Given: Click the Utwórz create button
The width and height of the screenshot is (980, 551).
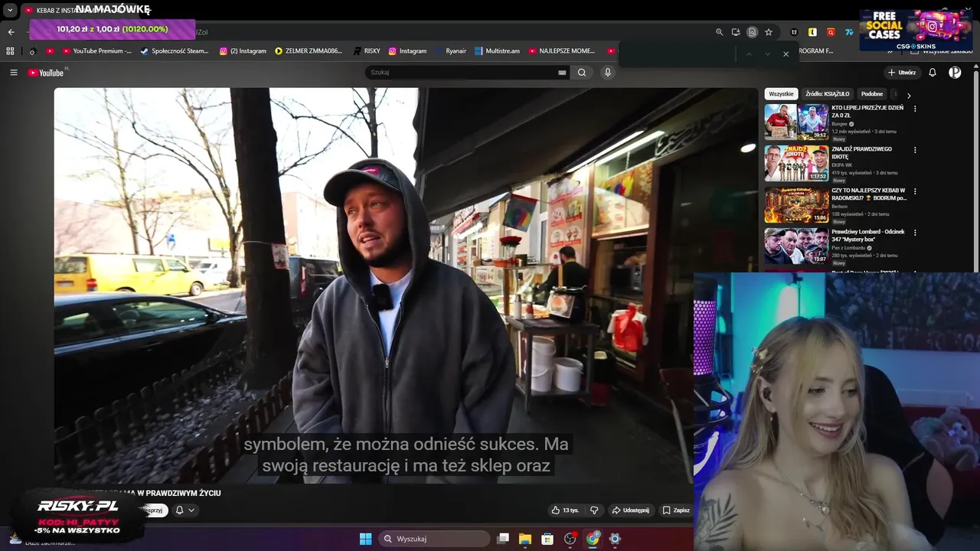Looking at the screenshot, I should click(x=902, y=73).
